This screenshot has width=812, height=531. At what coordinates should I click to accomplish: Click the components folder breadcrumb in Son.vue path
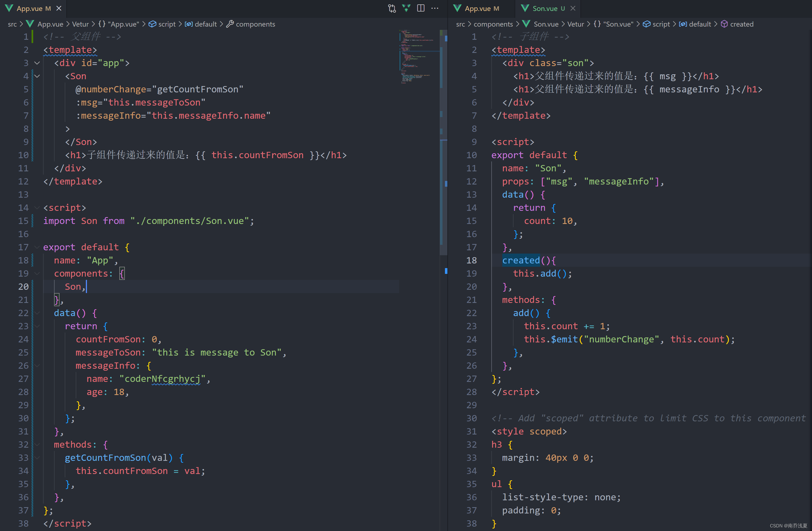493,24
